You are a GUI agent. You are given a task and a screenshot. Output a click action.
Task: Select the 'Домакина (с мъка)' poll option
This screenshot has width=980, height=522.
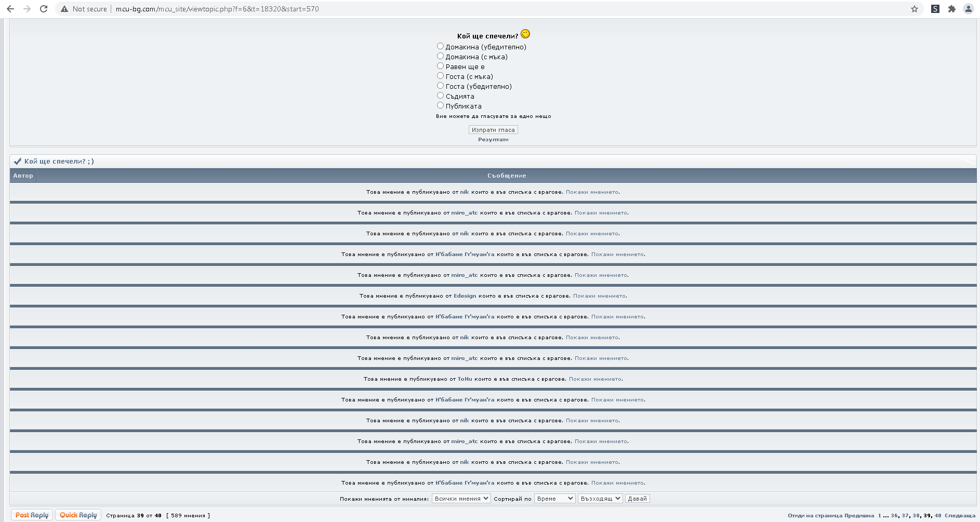click(440, 56)
